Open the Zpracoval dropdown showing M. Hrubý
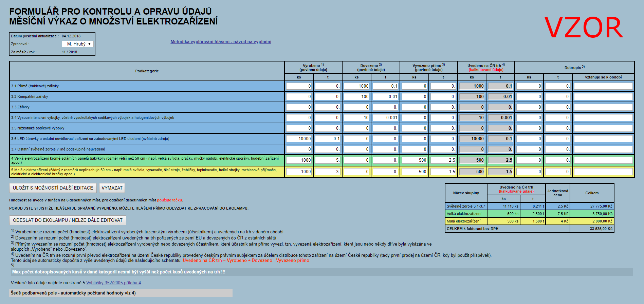Screen dimensions: 644x304 (78, 44)
